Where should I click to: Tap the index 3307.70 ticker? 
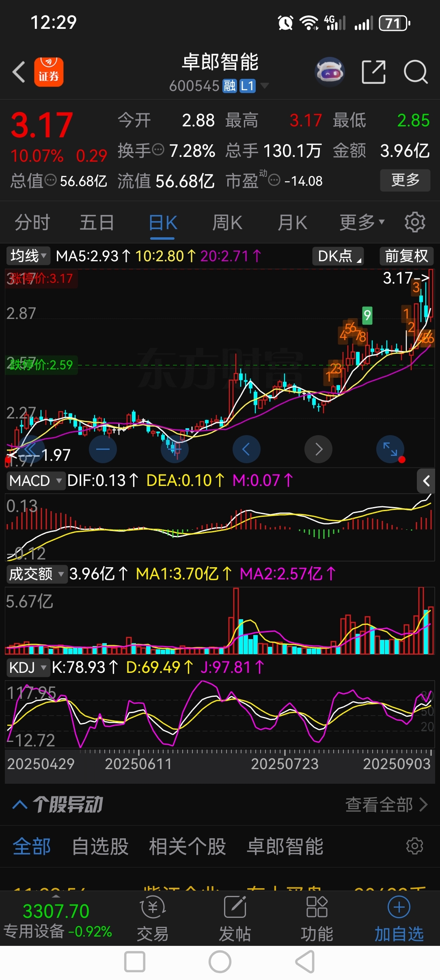pos(56,911)
